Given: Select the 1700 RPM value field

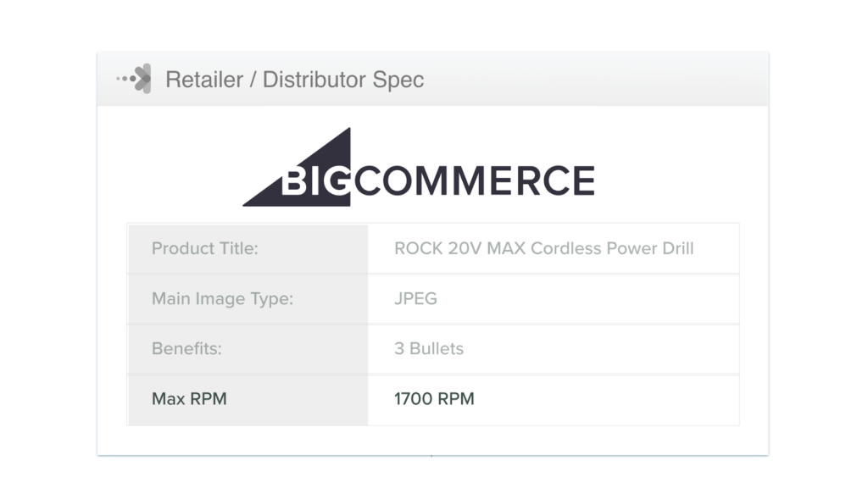Looking at the screenshot, I should (554, 400).
